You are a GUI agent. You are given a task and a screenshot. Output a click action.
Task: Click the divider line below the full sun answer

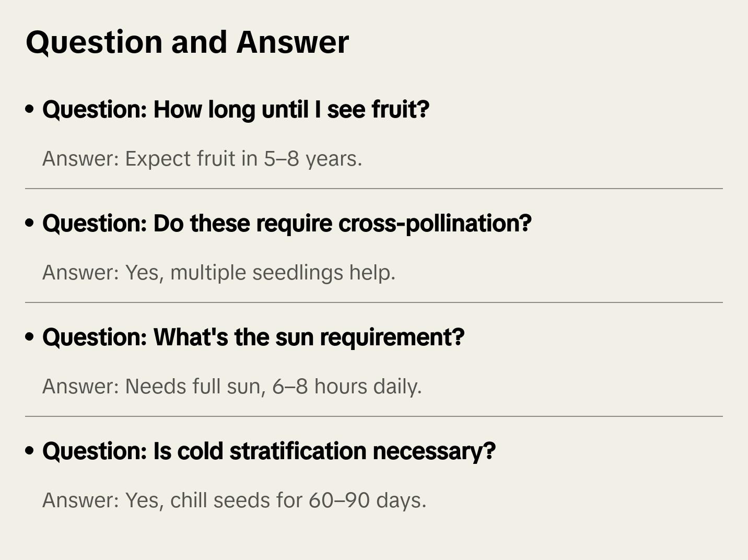pyautogui.click(x=374, y=416)
